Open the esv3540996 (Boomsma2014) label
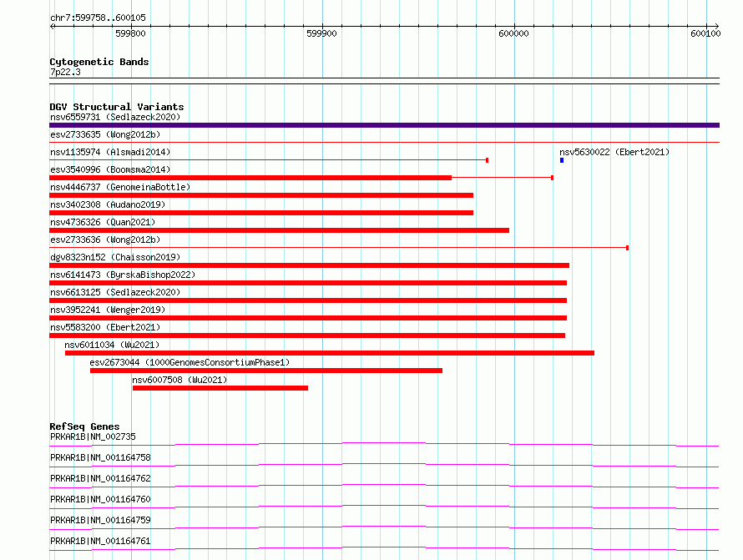 (x=110, y=169)
